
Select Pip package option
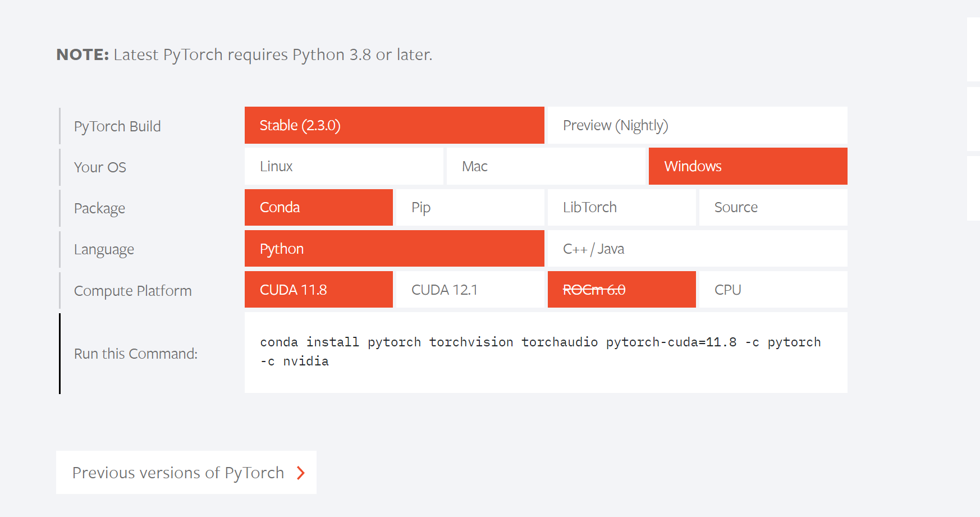point(470,207)
